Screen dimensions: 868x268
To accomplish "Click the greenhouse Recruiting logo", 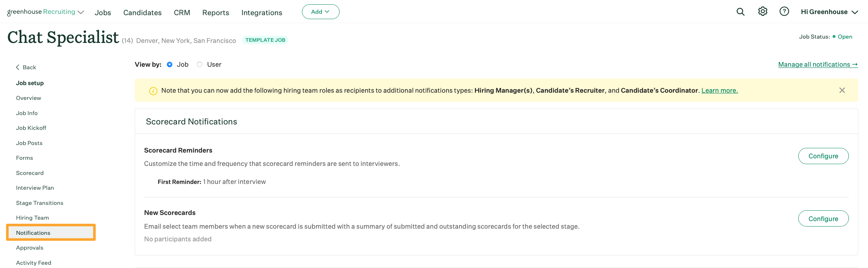I will pos(41,12).
